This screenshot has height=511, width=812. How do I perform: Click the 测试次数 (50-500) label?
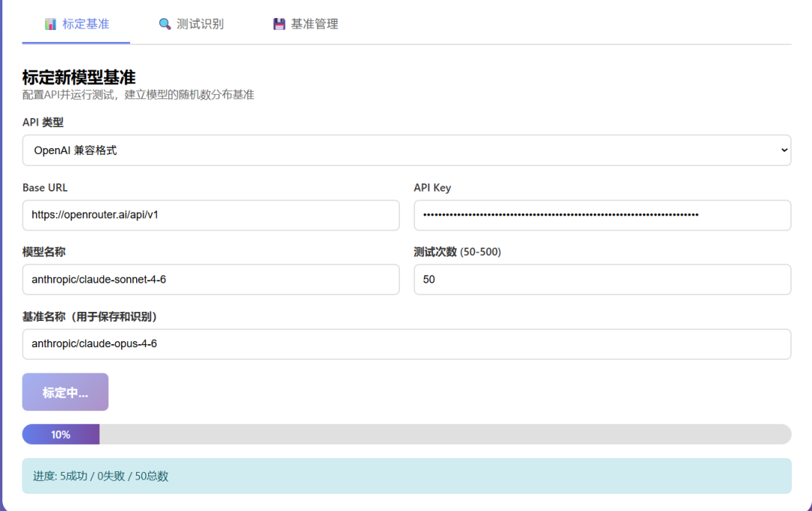pos(457,252)
